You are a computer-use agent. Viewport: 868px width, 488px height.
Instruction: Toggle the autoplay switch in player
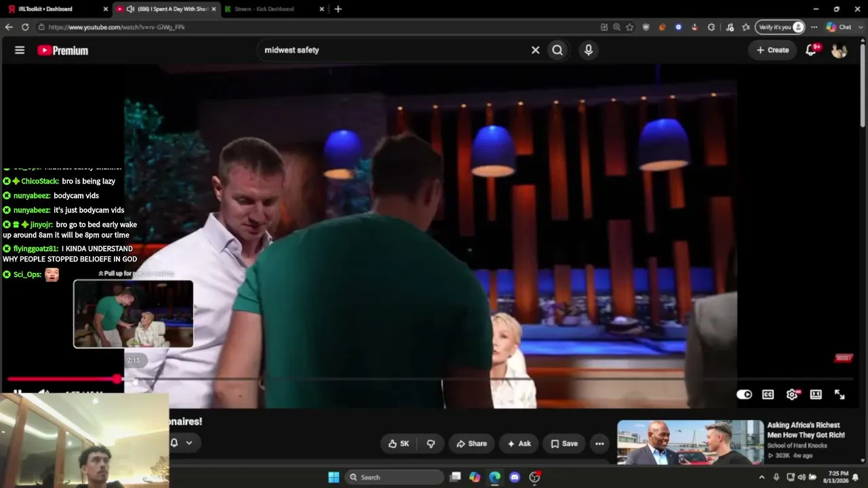pos(745,394)
